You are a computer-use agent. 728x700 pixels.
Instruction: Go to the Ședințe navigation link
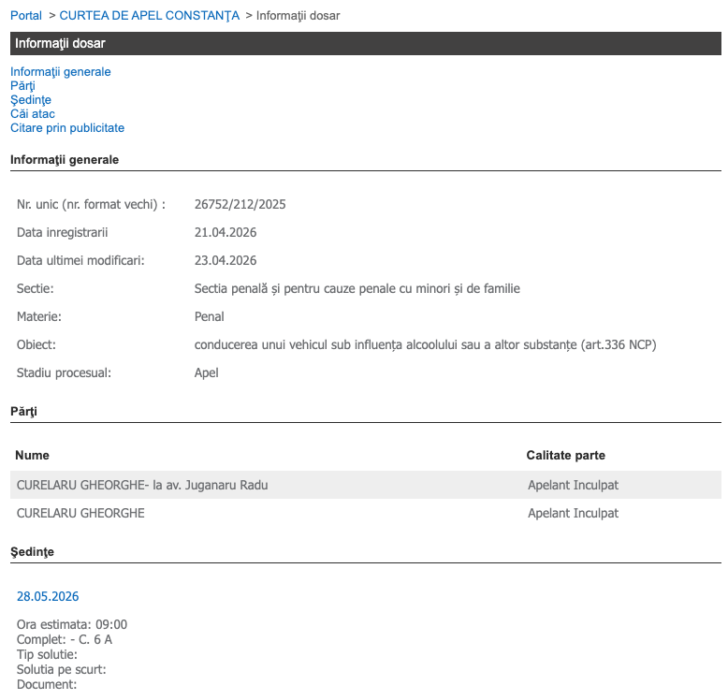30,100
